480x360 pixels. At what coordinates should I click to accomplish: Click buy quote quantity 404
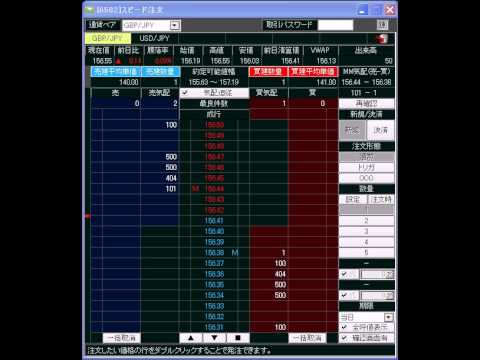(280, 274)
